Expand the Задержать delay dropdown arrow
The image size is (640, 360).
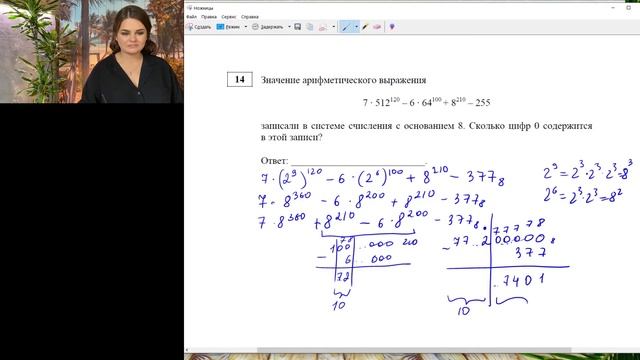pyautogui.click(x=289, y=27)
